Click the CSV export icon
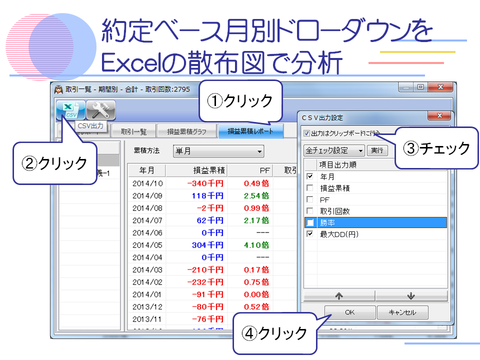 70,110
